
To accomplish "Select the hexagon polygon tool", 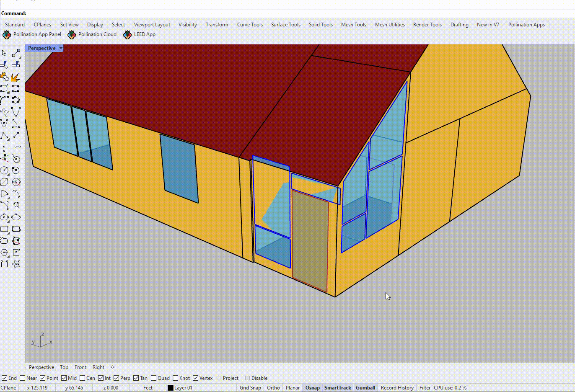I will click(4, 253).
